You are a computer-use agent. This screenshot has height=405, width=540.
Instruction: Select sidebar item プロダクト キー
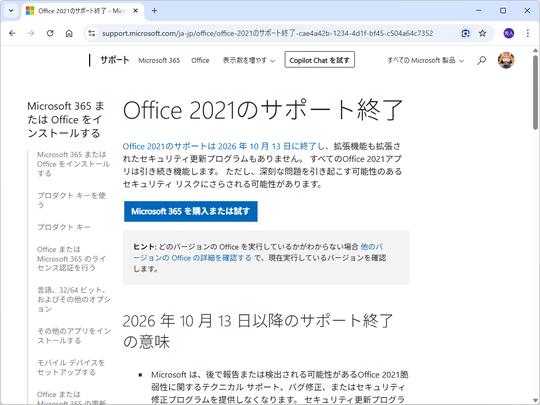[x=64, y=227]
